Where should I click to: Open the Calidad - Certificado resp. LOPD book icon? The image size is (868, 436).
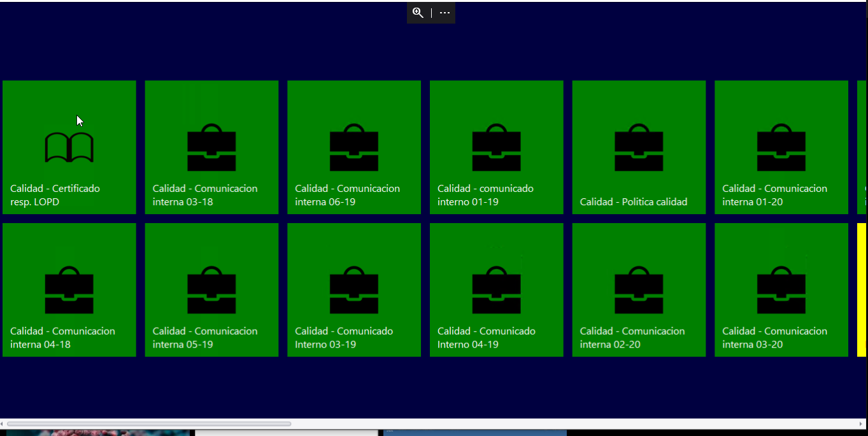[69, 147]
